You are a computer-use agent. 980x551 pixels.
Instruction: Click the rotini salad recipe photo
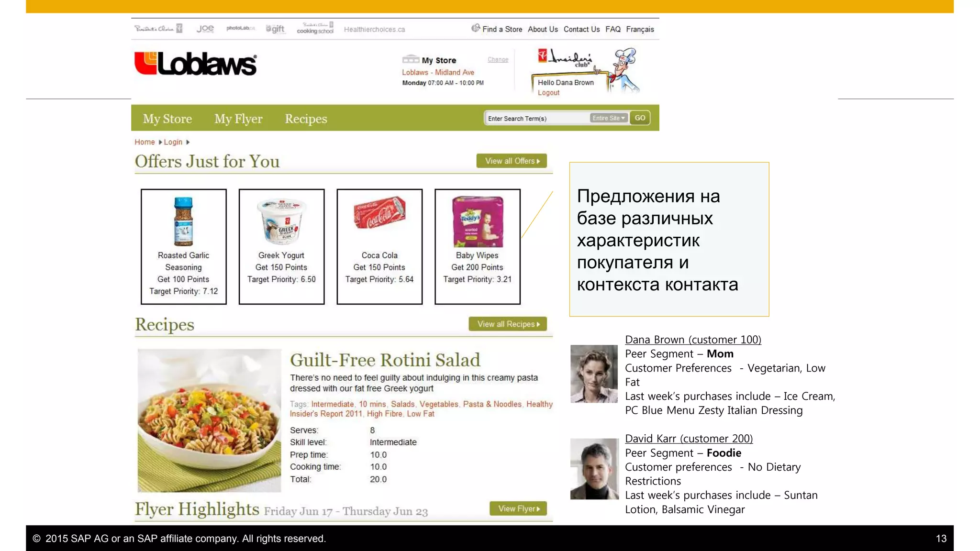209,420
